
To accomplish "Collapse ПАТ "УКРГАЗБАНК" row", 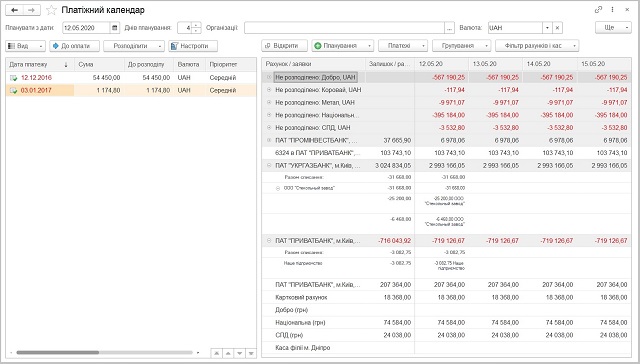I will (269, 165).
